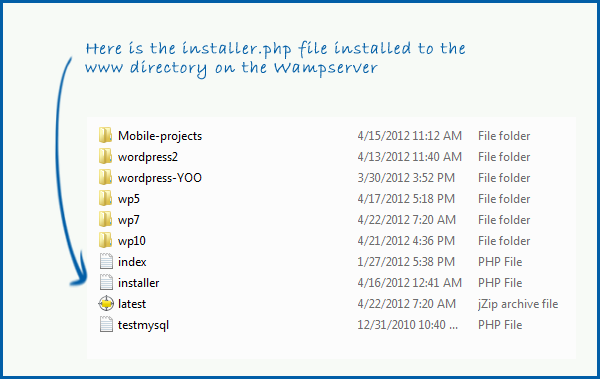The image size is (600, 379).
Task: Select the latest jZip archive icon
Action: coord(106,304)
